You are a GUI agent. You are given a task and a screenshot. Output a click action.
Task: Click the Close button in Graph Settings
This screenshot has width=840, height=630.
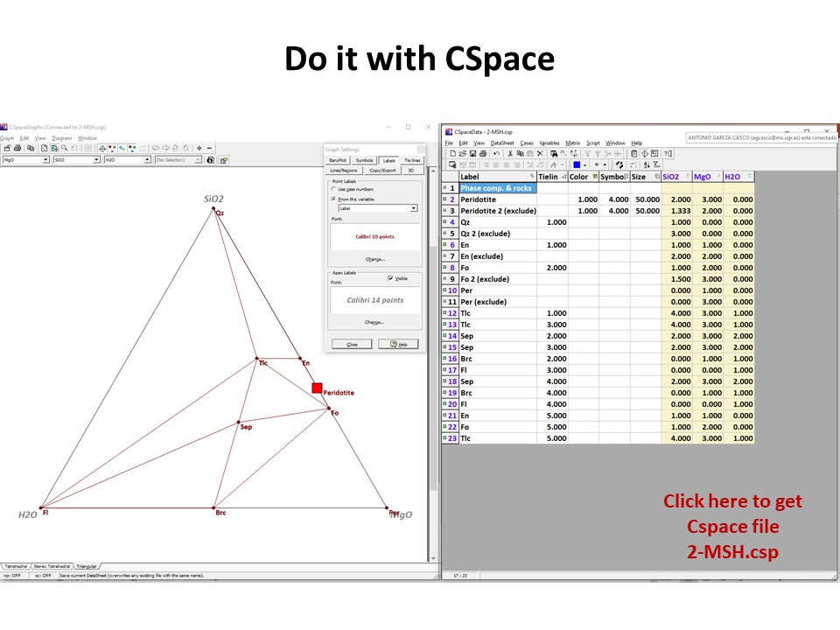(352, 344)
